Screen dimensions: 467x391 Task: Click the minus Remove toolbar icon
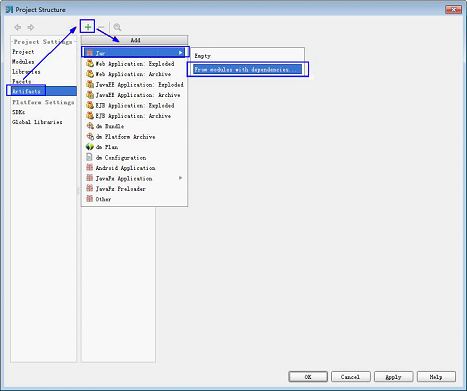pos(102,27)
